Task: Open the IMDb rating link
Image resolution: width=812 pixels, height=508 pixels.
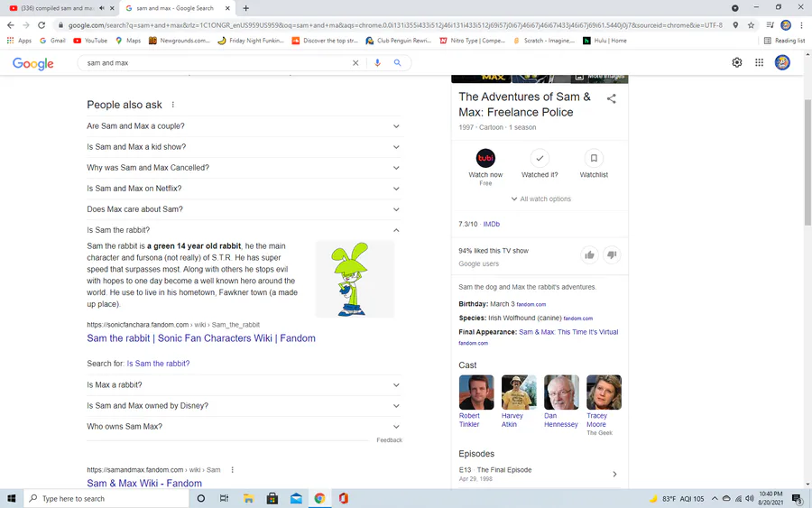Action: pyautogui.click(x=492, y=225)
